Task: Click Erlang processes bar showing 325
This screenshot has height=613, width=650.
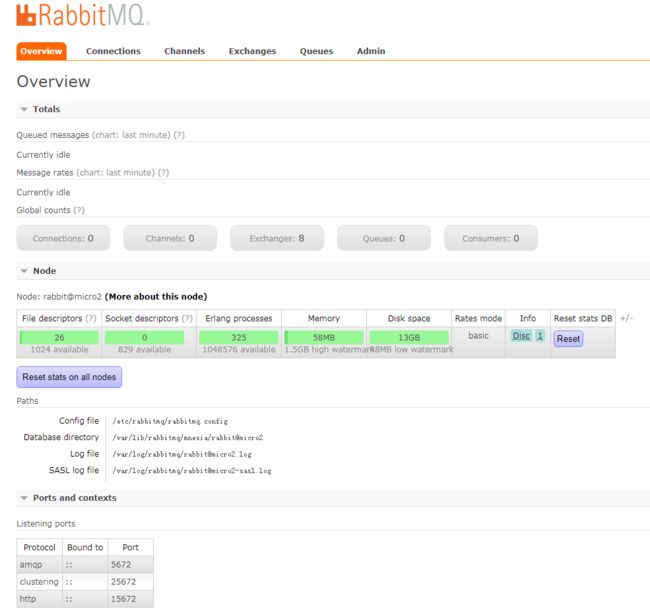Action: click(239, 337)
